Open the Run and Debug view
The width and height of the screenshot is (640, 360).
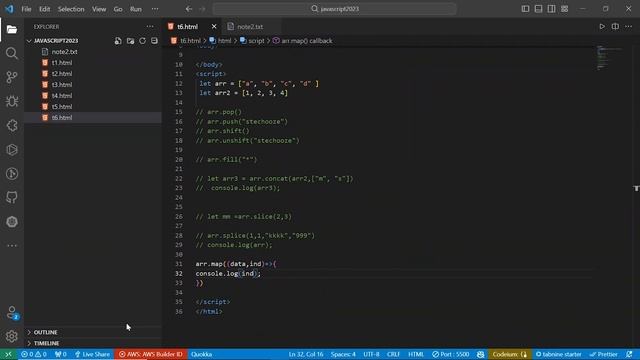pos(12,101)
